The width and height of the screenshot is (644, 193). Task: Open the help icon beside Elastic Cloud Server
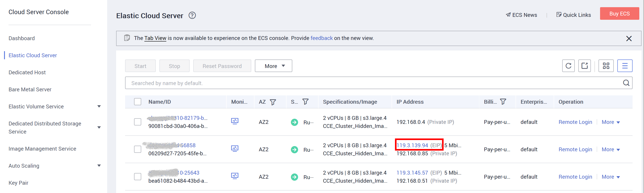pos(192,15)
